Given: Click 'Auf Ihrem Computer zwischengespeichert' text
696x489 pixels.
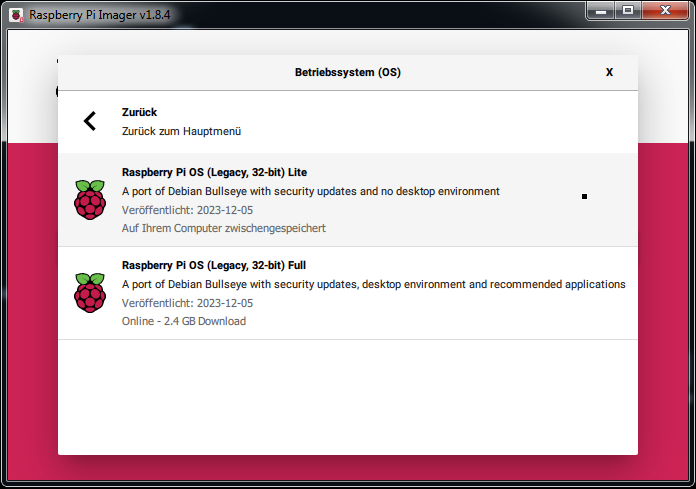Looking at the screenshot, I should tap(223, 228).
